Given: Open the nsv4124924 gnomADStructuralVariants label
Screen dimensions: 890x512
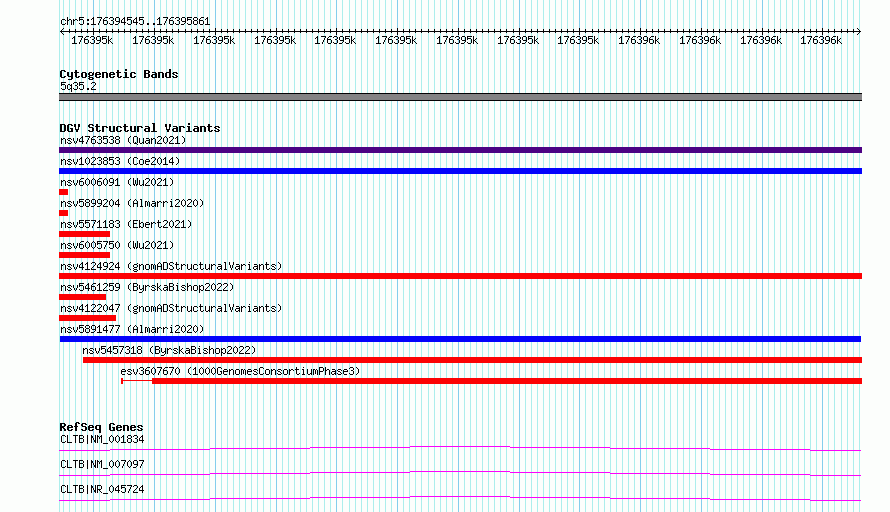Looking at the screenshot, I should point(171,266).
